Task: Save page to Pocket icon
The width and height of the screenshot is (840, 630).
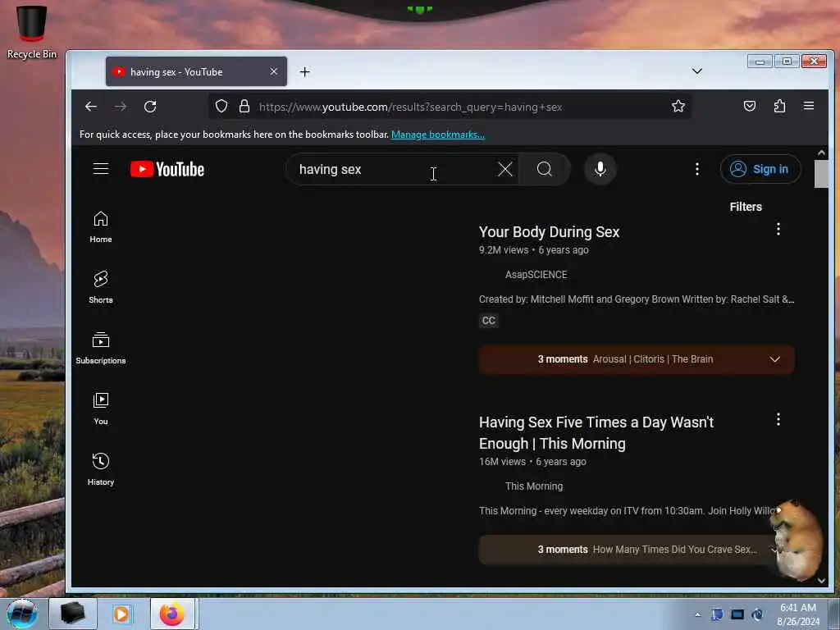Action: pos(750,106)
